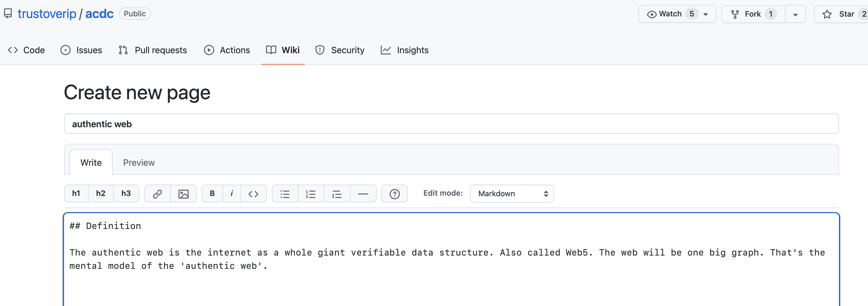
Task: Click the code block formatting icon
Action: 253,194
